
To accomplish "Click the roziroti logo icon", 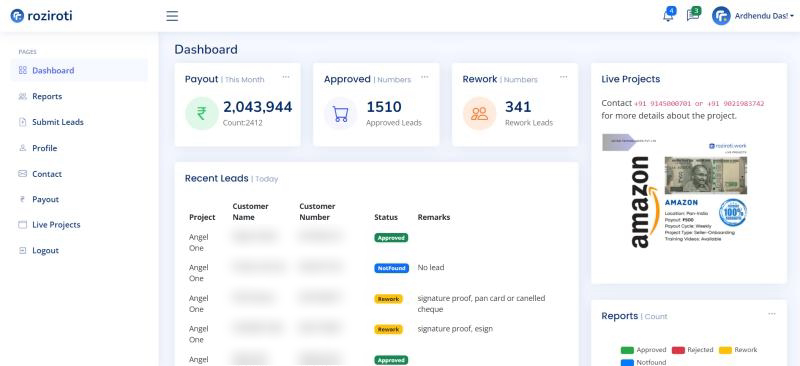I will pos(17,16).
